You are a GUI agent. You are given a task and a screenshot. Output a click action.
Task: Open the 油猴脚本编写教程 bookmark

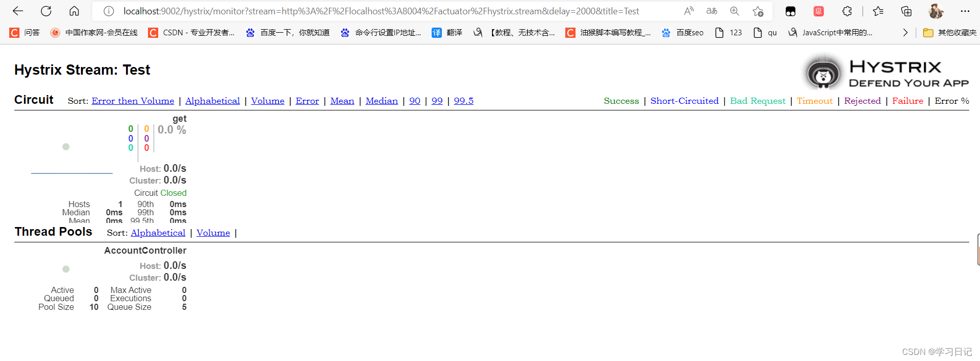608,33
